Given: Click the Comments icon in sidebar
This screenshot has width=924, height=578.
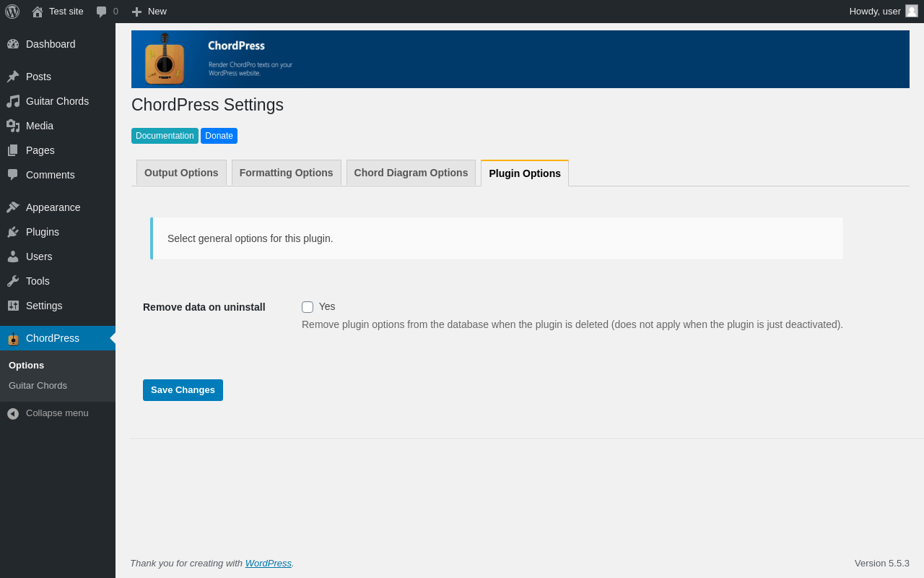Looking at the screenshot, I should (x=13, y=175).
